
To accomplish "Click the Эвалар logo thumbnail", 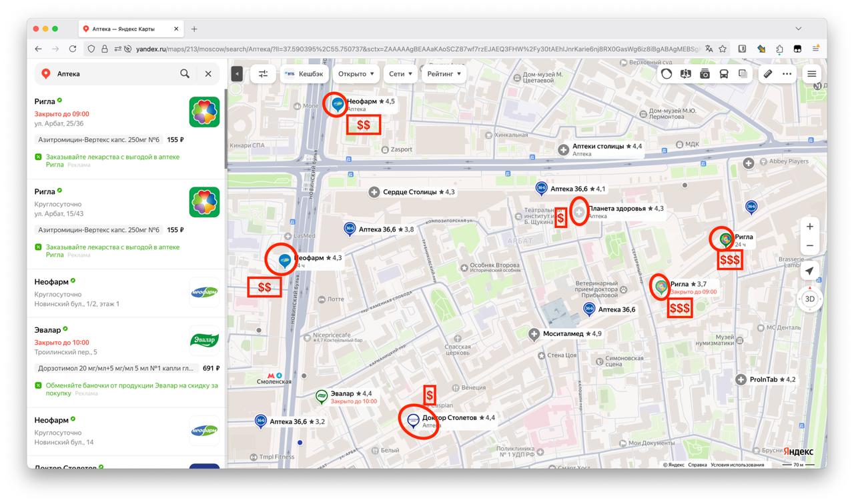I will [204, 340].
